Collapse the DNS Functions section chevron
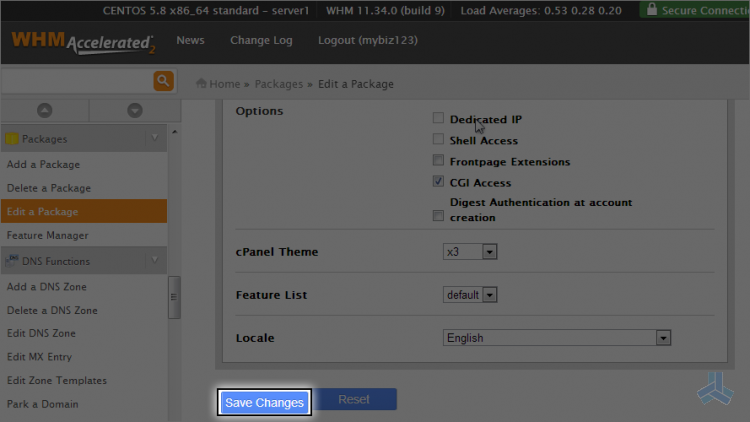 point(154,260)
